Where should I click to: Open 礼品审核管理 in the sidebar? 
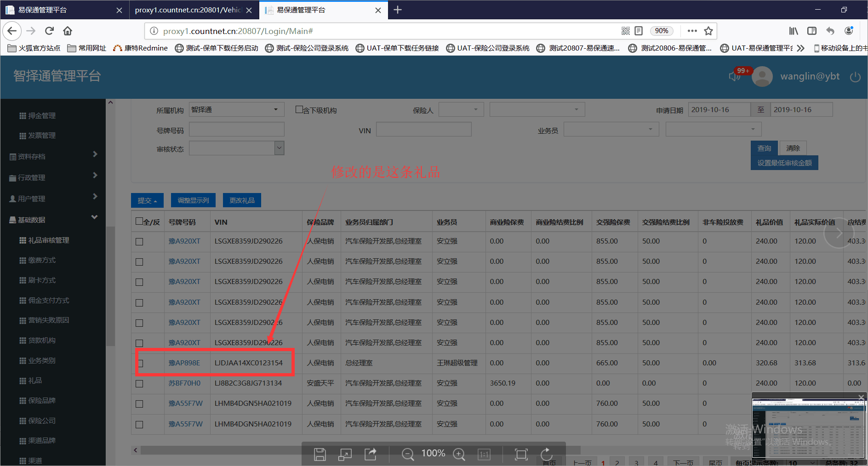(48, 240)
